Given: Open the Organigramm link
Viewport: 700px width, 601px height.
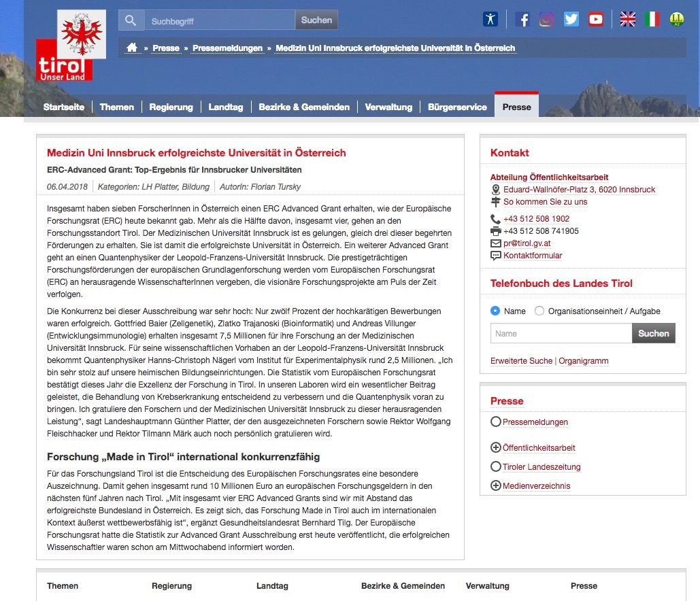Looking at the screenshot, I should tap(584, 360).
